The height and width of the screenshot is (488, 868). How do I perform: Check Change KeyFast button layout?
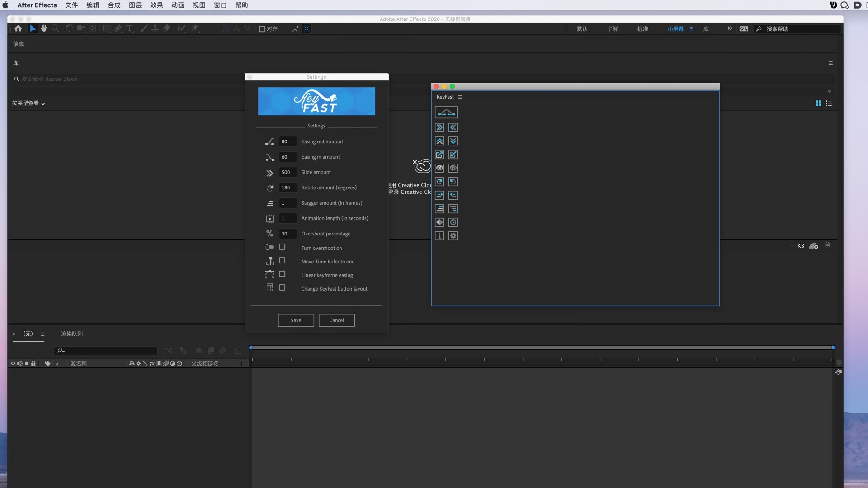tap(282, 288)
